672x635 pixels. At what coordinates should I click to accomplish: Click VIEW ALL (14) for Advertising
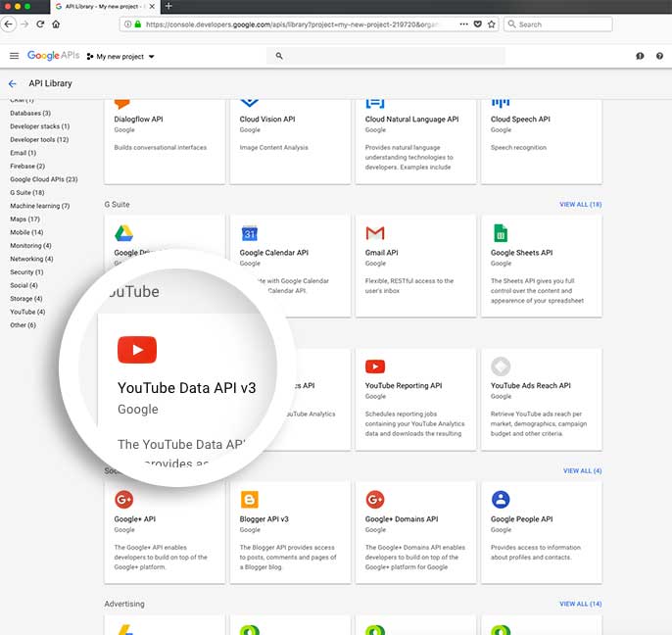pyautogui.click(x=580, y=604)
